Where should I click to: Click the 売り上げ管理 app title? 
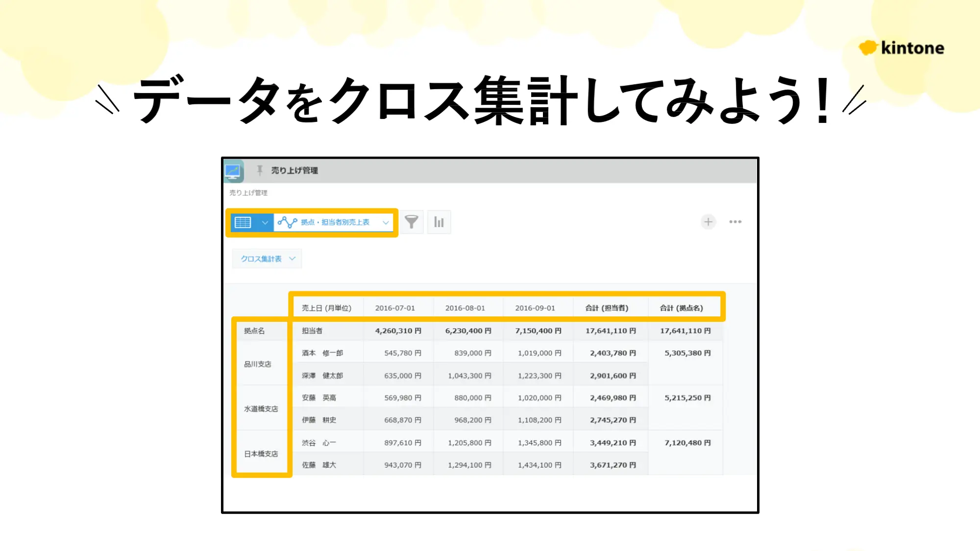(294, 170)
